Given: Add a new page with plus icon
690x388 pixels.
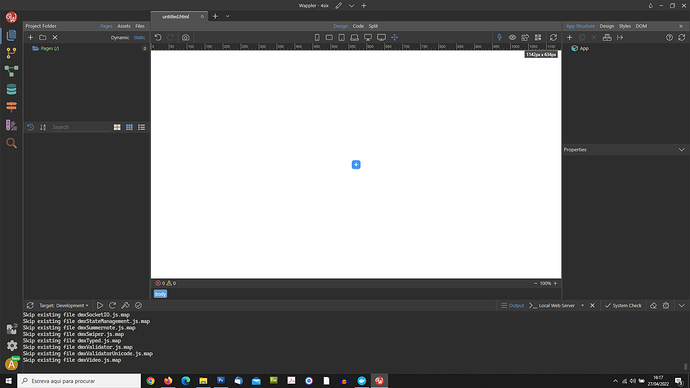Looking at the screenshot, I should (30, 37).
